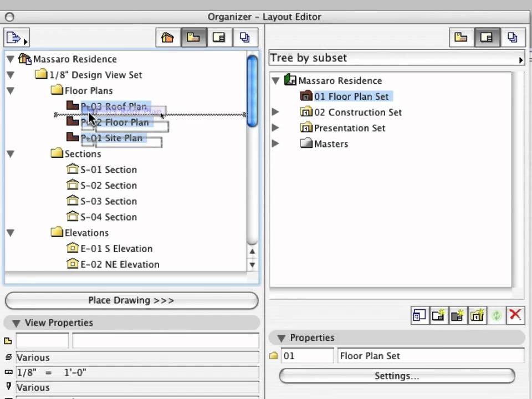Select E-01 S Elevation view
532x399 pixels.
110,249
